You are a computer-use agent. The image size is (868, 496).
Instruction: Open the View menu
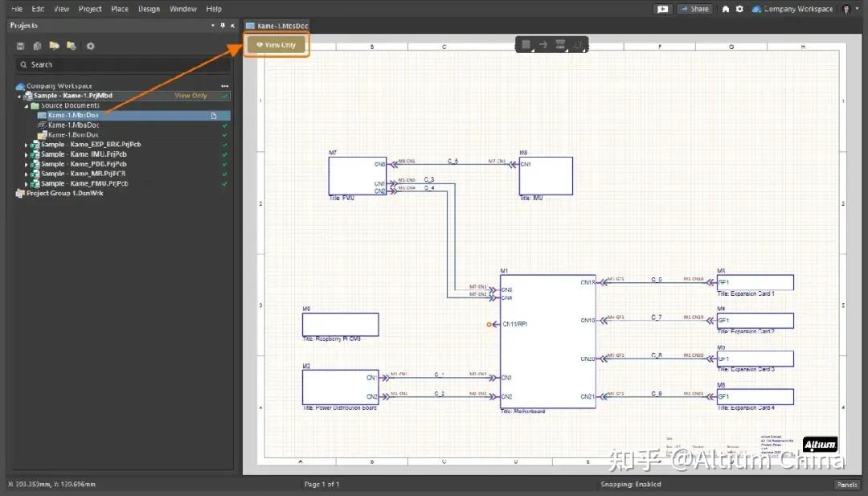[61, 9]
